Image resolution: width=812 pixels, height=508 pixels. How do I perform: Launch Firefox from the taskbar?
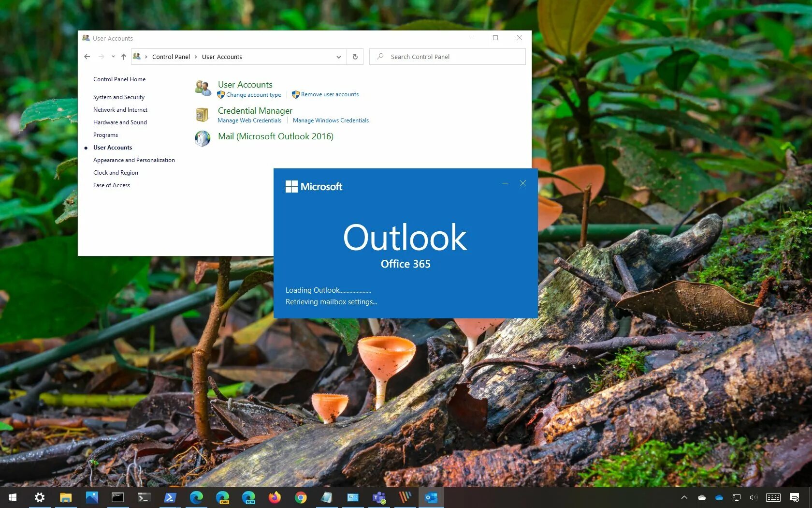(275, 497)
